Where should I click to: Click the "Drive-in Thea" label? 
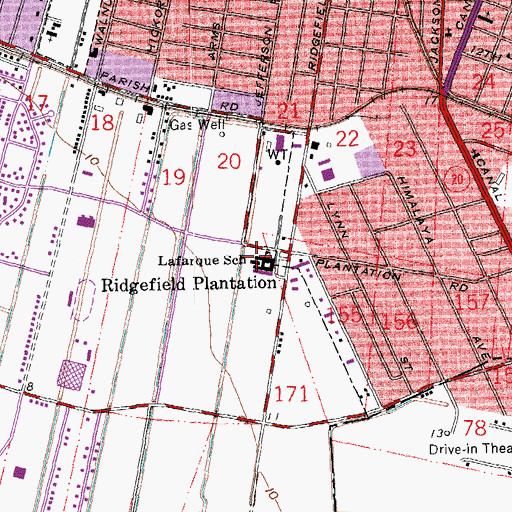[x=470, y=449]
